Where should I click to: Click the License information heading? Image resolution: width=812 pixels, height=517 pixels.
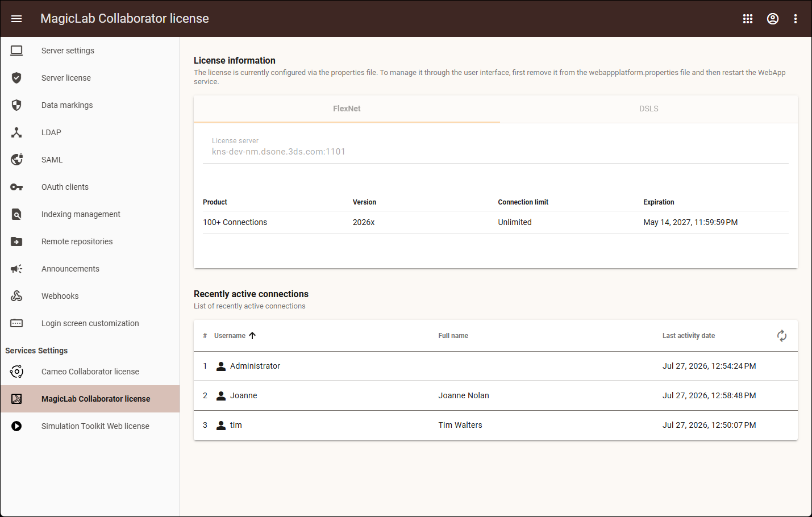tap(235, 60)
